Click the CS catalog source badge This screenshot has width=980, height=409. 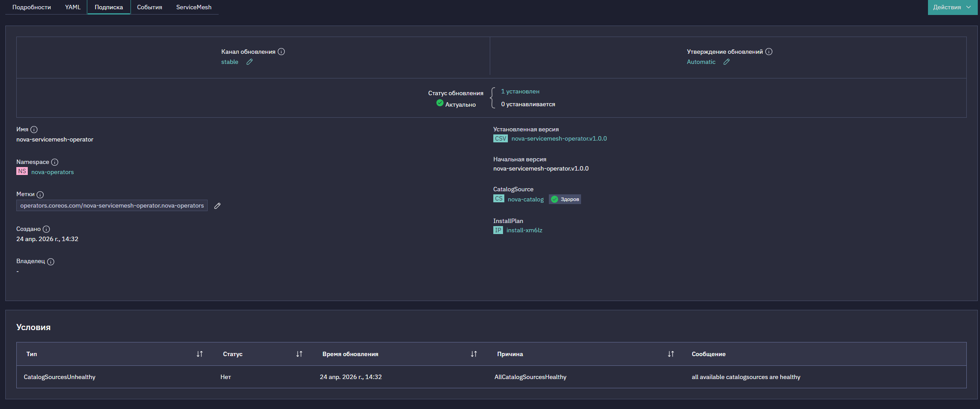[499, 198]
